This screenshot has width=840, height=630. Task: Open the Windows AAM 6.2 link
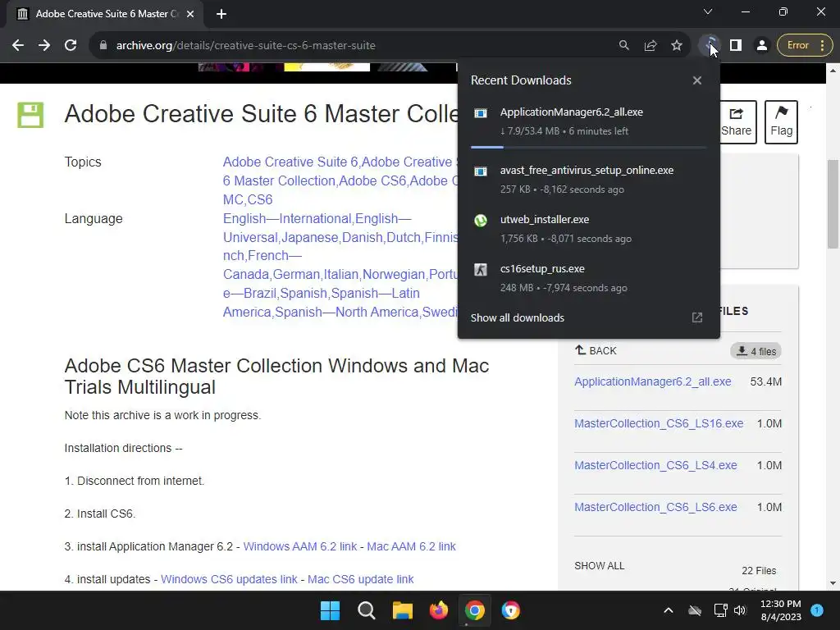(x=300, y=546)
